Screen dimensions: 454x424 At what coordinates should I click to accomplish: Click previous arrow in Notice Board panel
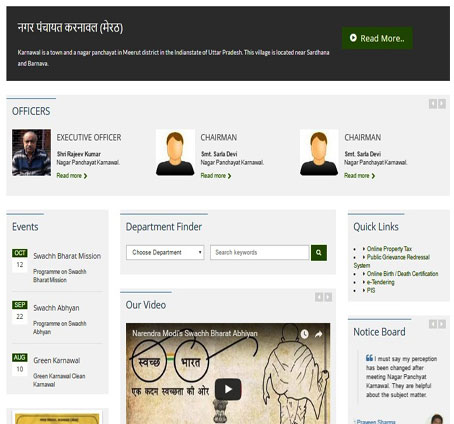click(x=433, y=324)
